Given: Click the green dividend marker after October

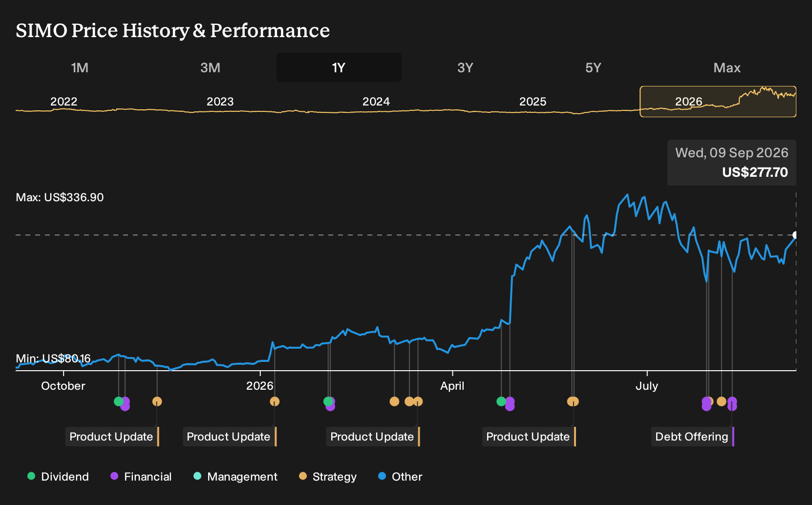Looking at the screenshot, I should coord(118,401).
